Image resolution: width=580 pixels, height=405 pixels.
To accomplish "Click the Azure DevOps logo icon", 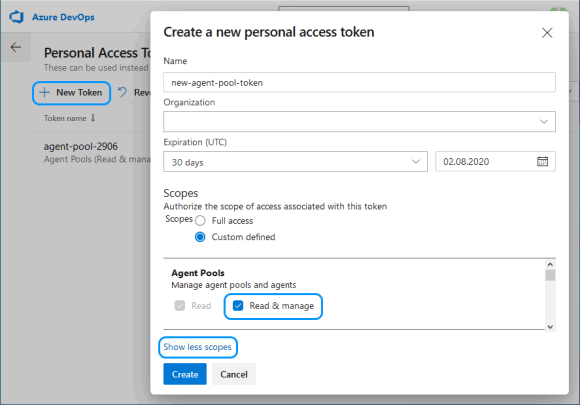I will click(17, 17).
